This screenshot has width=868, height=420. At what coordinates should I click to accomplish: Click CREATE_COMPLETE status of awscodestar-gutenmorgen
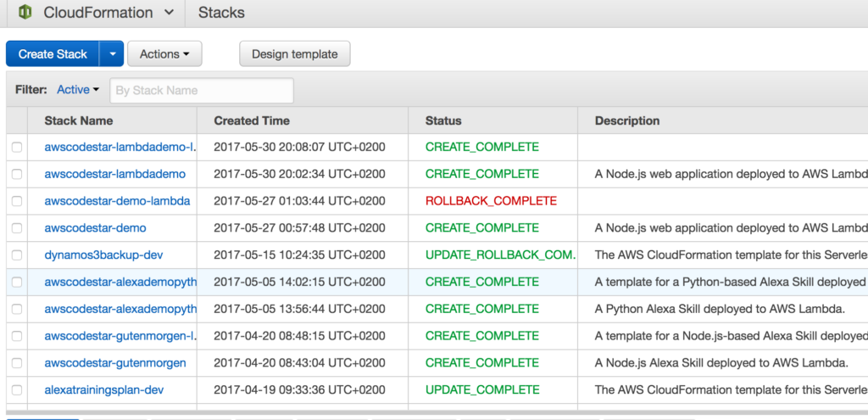click(482, 362)
